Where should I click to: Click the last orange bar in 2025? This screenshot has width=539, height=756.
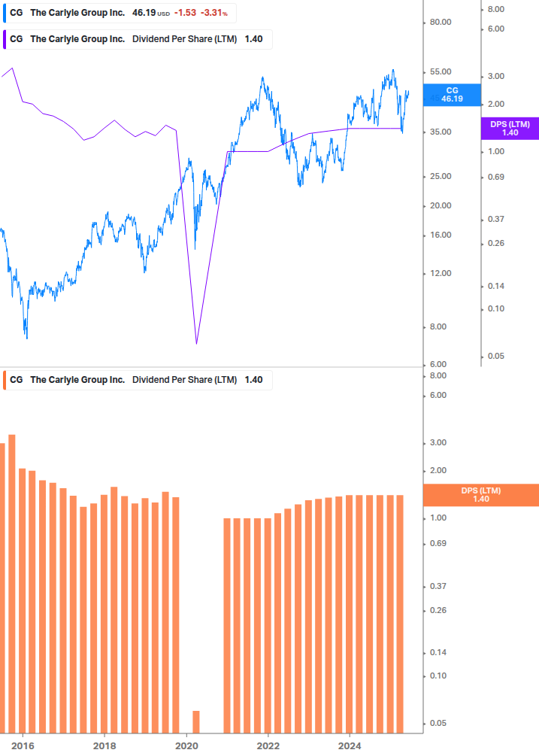pos(400,614)
